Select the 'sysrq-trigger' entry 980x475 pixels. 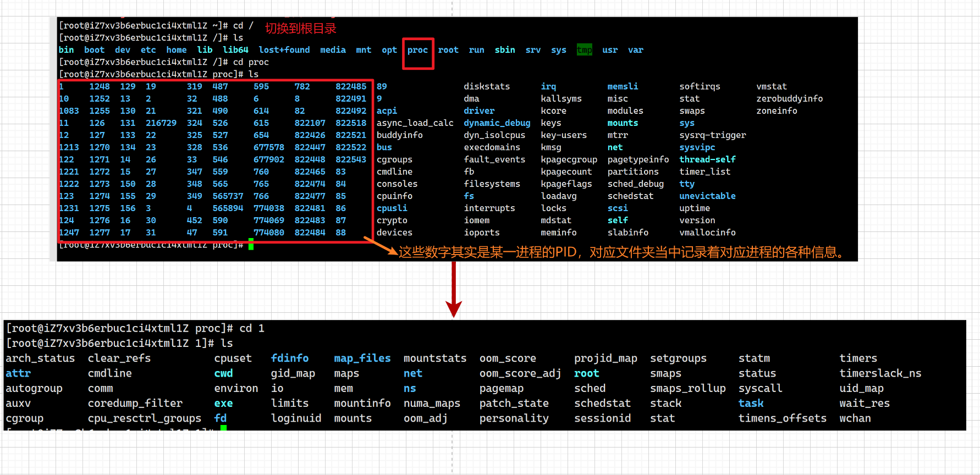713,135
